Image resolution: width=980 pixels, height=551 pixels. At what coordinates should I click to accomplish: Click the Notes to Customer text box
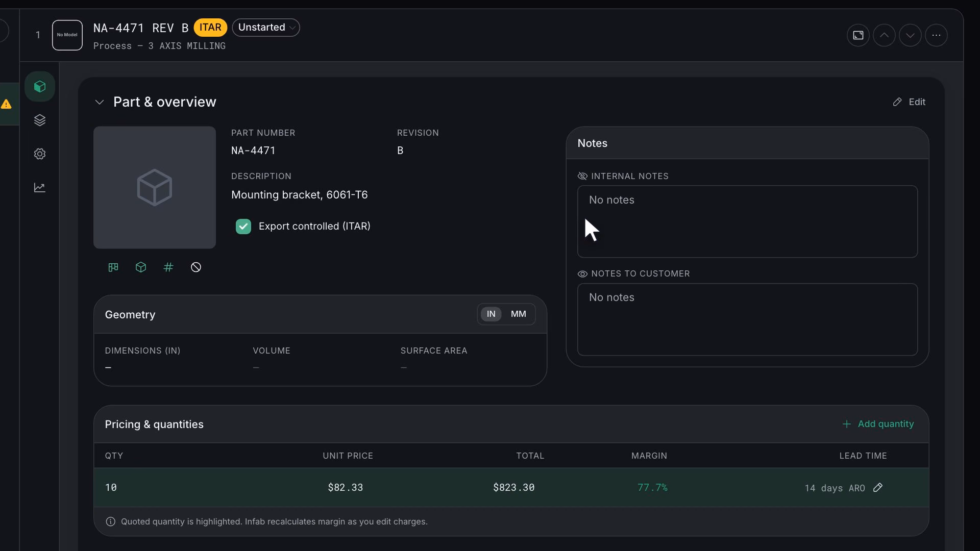(747, 319)
